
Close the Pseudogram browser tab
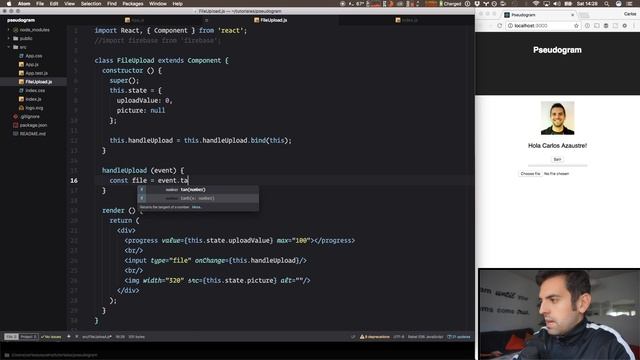tap(572, 15)
